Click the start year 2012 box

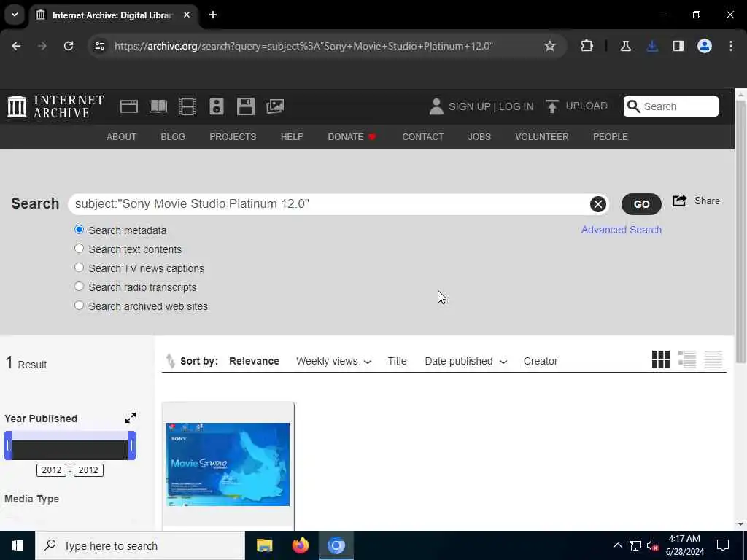coord(52,470)
